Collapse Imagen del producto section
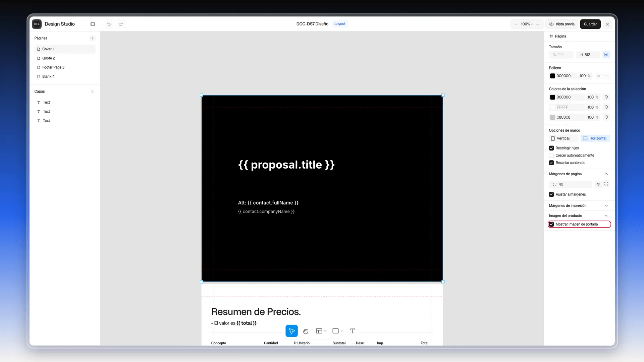Viewport: 644px width, 362px height. pos(606,216)
